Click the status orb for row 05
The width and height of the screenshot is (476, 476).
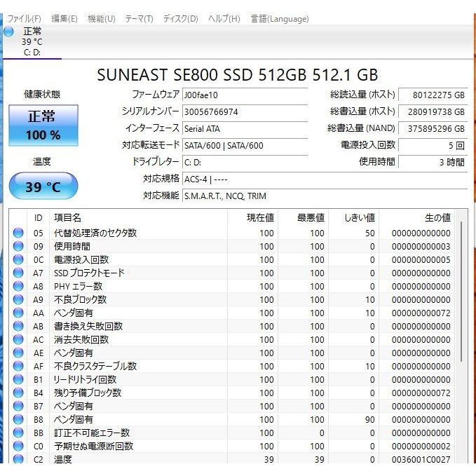[x=18, y=233]
